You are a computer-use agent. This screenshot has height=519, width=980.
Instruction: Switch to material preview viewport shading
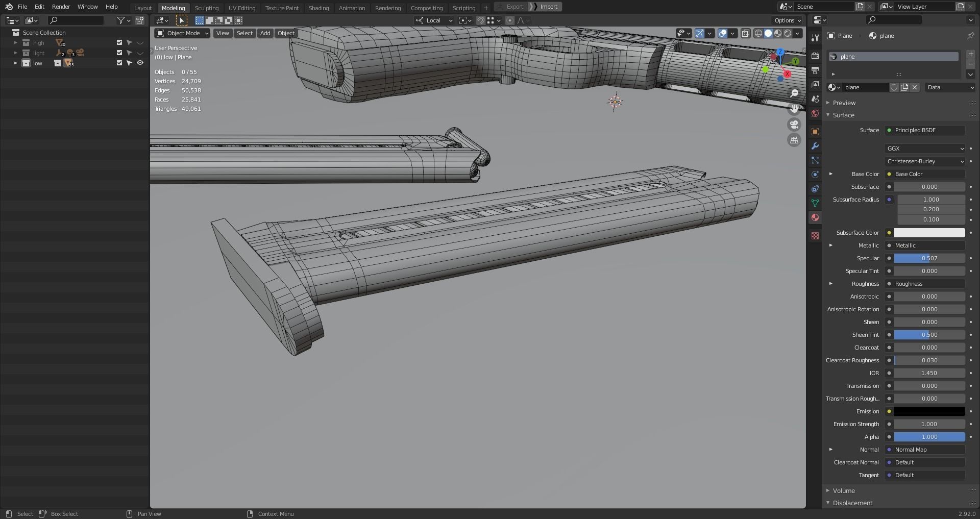(x=778, y=34)
